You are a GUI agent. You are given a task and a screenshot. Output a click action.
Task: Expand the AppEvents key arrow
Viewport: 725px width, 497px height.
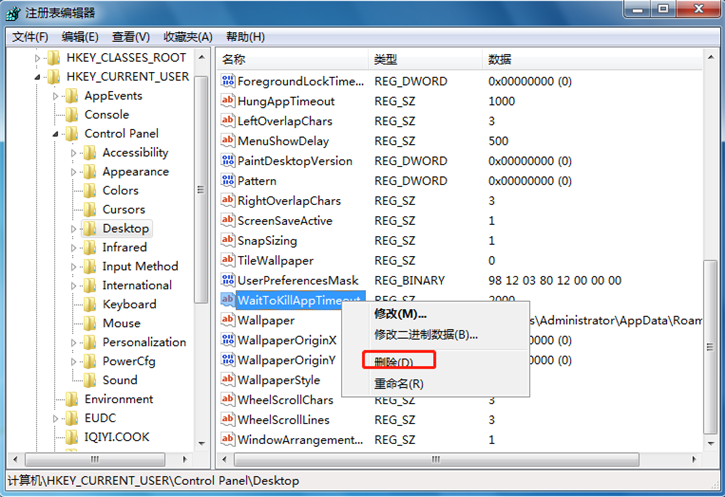[x=56, y=96]
